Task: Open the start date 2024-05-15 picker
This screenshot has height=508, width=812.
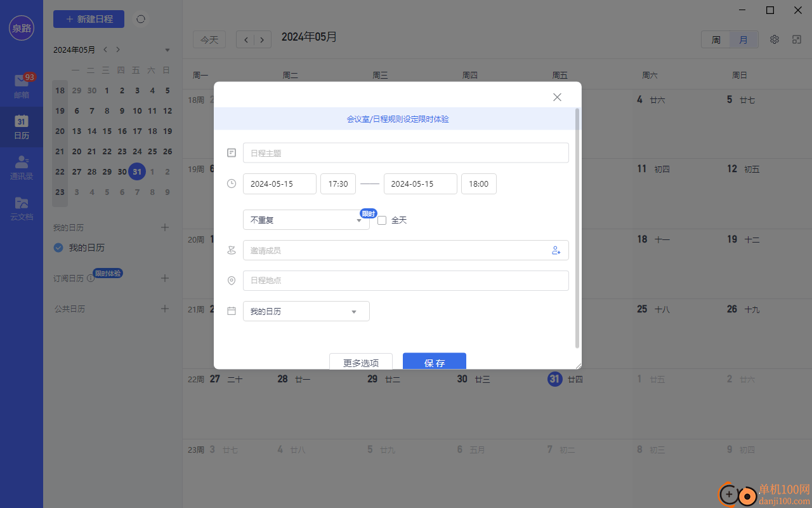Action: (280, 184)
